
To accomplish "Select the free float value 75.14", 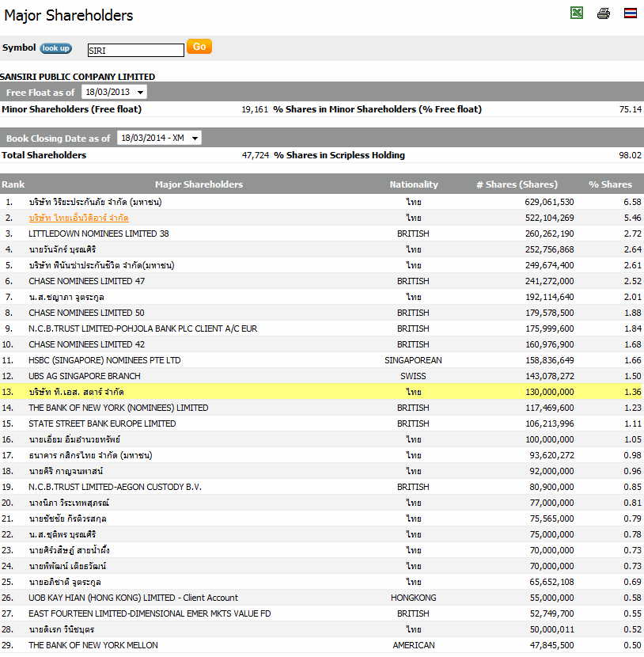I will pos(631,109).
